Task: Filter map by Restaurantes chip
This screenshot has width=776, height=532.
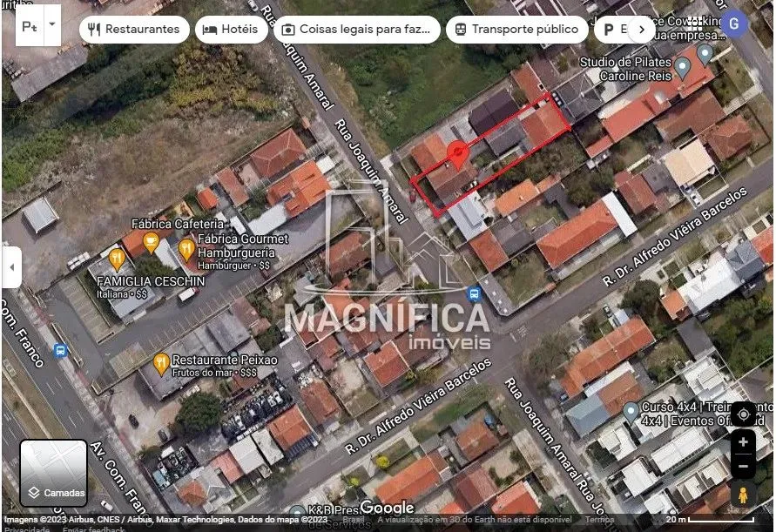Action: tap(134, 30)
